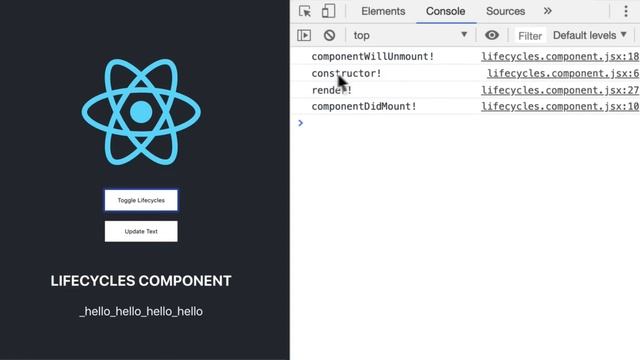Switch to the Sources tab
640x360 pixels.
[505, 11]
